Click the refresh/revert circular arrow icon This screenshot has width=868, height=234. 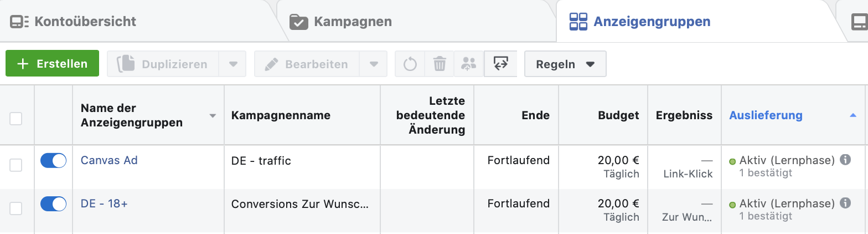pos(410,64)
